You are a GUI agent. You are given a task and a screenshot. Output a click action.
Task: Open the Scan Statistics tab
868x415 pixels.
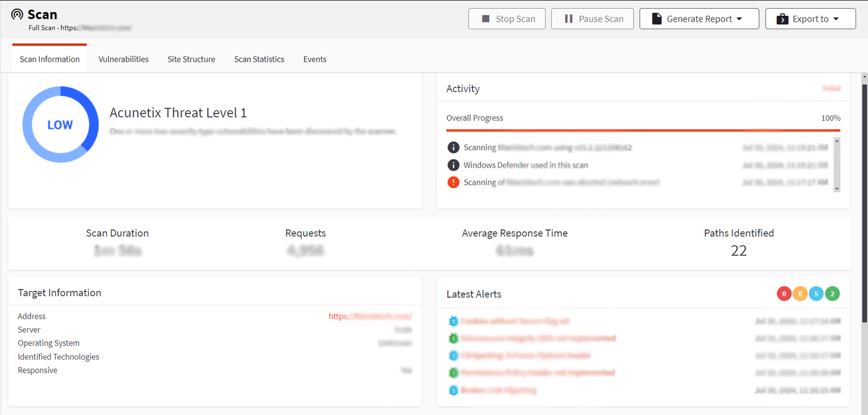point(259,59)
